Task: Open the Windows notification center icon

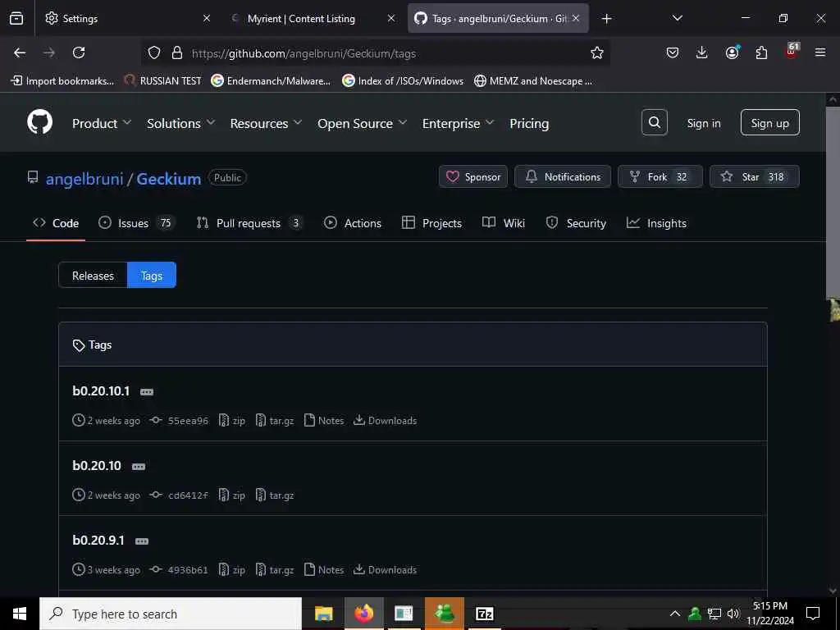Action: tap(813, 614)
